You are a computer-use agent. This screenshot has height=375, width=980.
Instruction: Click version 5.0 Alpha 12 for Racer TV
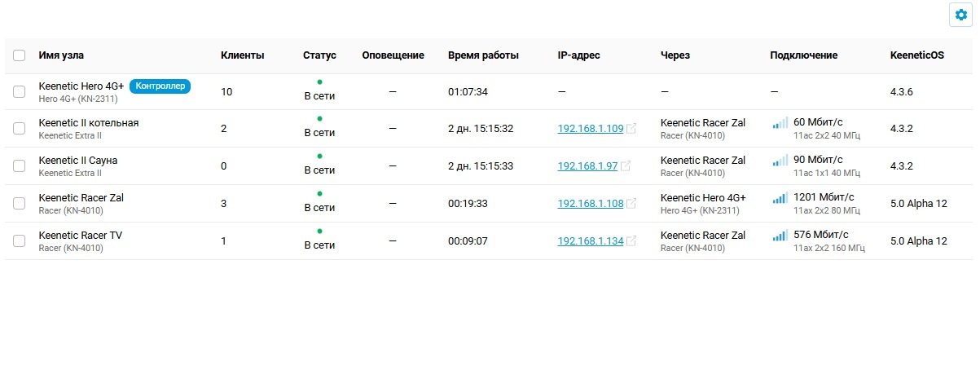[919, 241]
